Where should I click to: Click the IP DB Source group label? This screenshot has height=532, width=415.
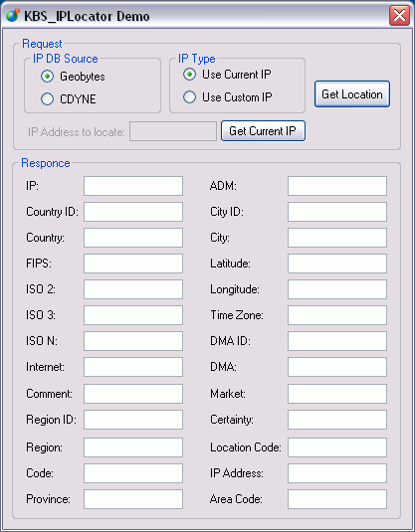(66, 59)
